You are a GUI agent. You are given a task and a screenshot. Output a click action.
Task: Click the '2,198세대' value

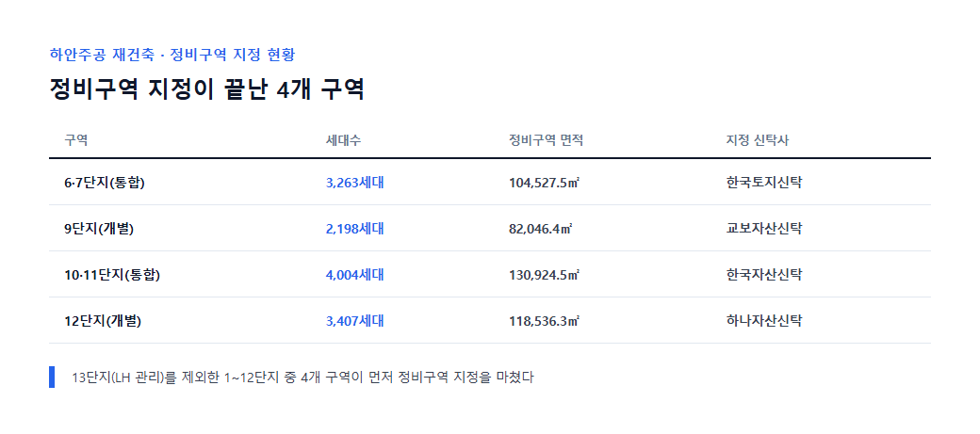click(x=355, y=229)
